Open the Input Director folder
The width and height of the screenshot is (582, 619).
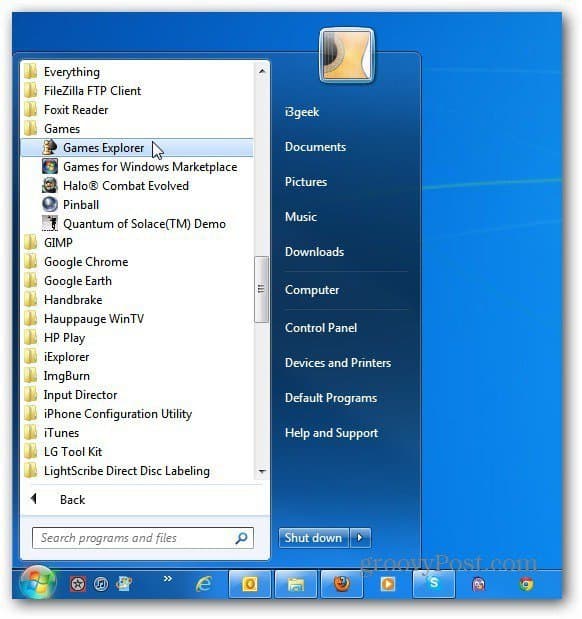pos(70,395)
